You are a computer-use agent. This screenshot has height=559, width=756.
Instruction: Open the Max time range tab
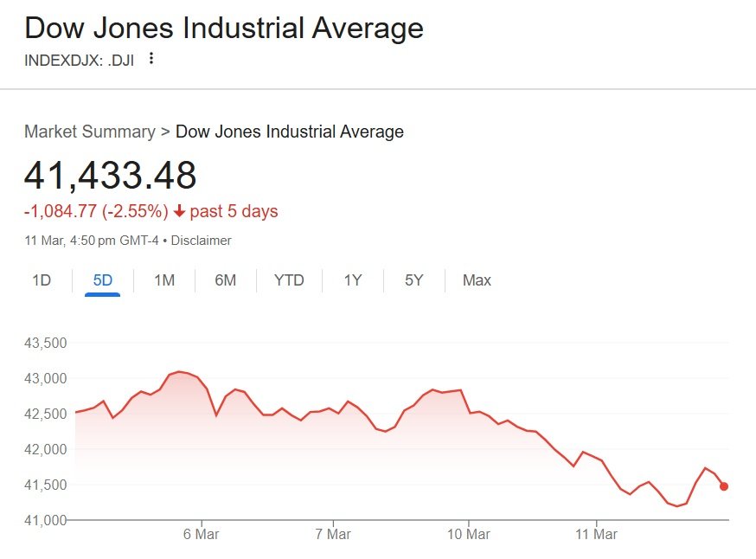click(x=477, y=280)
